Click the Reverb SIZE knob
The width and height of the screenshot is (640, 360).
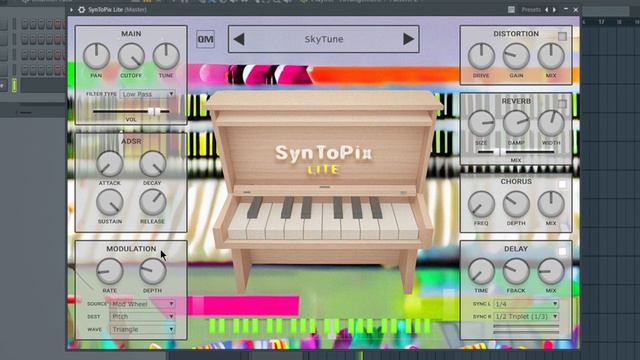coord(481,123)
